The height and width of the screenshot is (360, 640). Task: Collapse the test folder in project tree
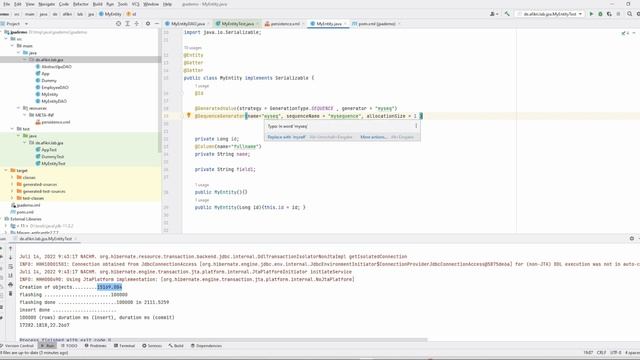(x=12, y=129)
